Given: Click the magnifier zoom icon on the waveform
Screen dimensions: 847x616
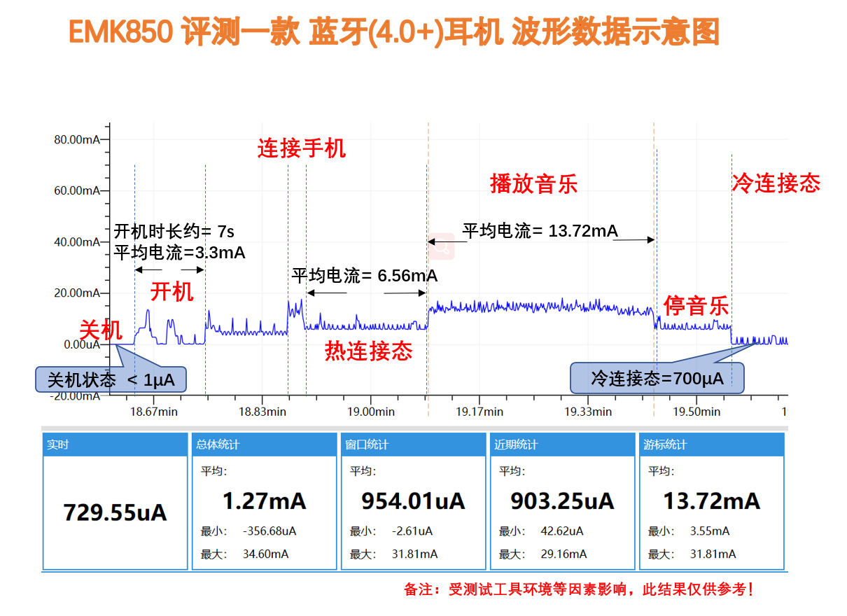Looking at the screenshot, I should [x=440, y=246].
